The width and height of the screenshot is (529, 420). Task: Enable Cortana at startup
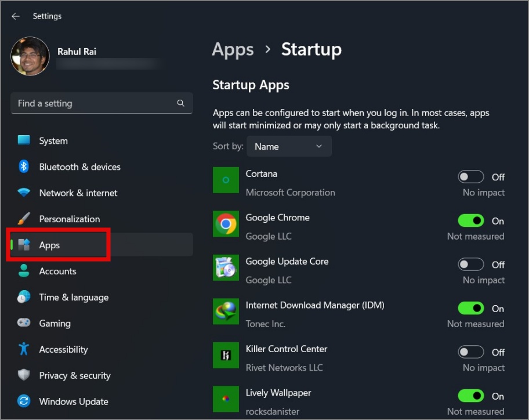pos(470,176)
